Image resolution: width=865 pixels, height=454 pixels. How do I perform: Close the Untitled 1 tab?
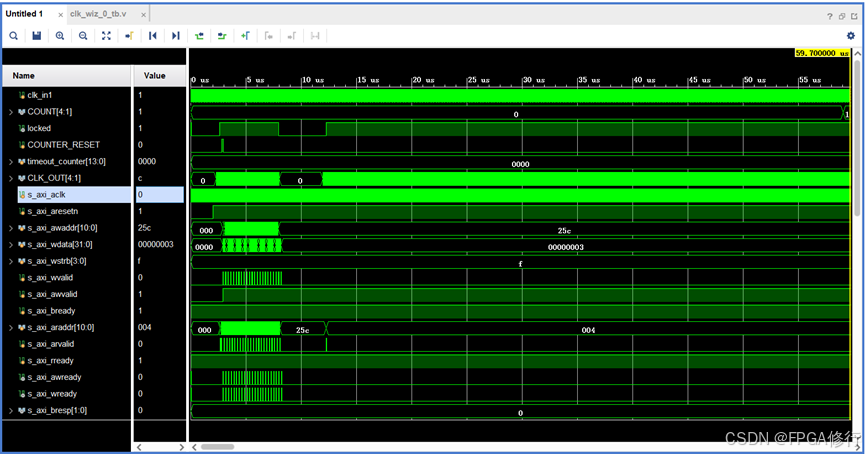[x=60, y=15]
